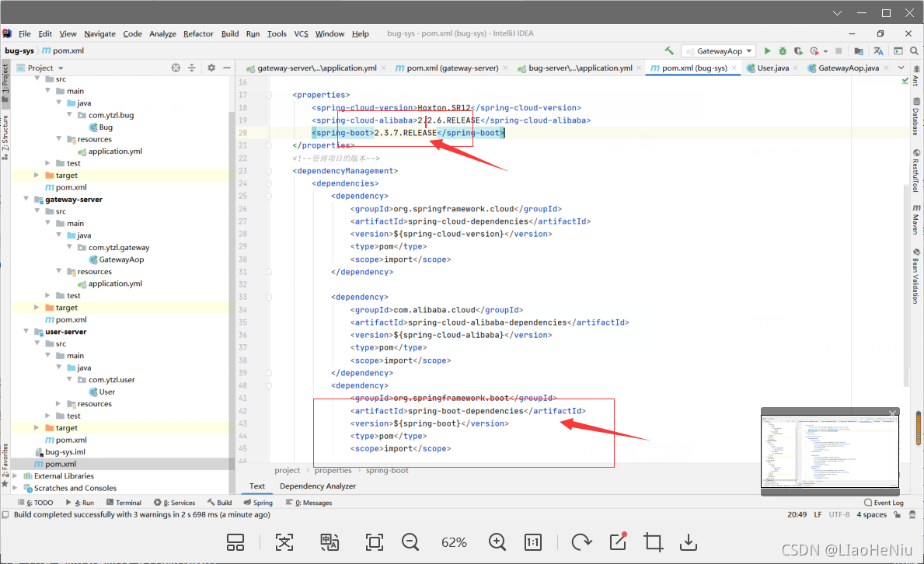This screenshot has width=924, height=564.
Task: Open the Database tool window
Action: (918, 115)
